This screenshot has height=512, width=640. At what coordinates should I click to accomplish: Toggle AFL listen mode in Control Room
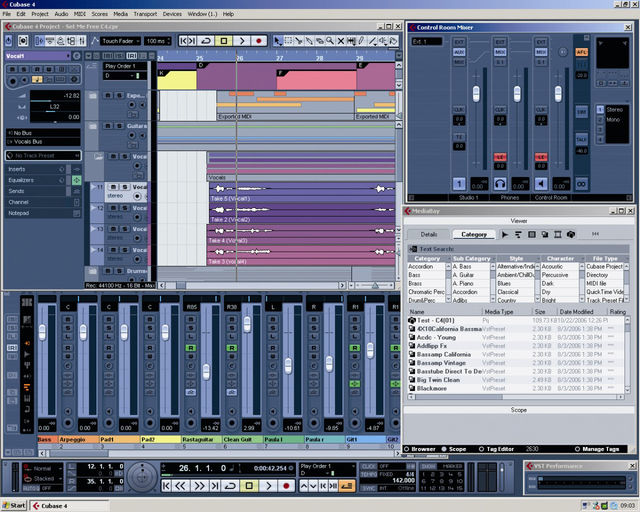point(581,52)
